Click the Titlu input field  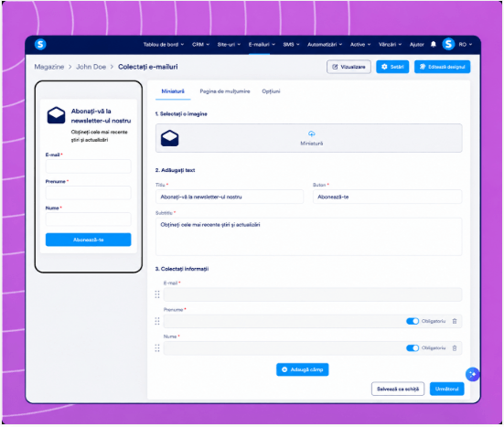[230, 197]
